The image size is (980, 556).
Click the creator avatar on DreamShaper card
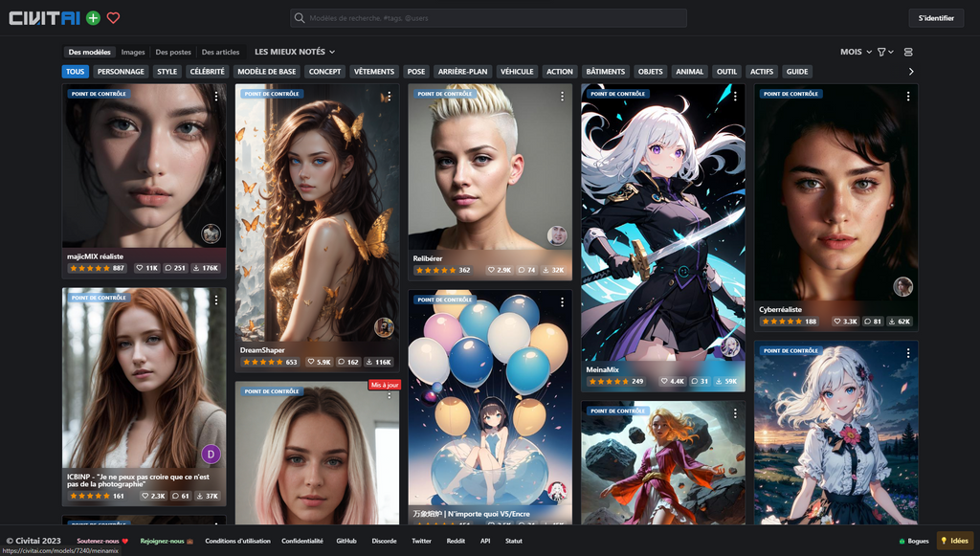[384, 327]
